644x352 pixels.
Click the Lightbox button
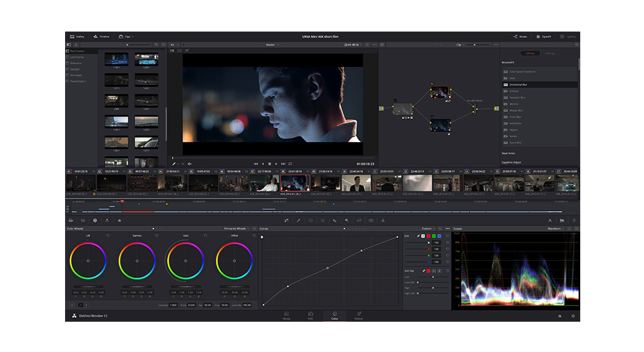568,37
